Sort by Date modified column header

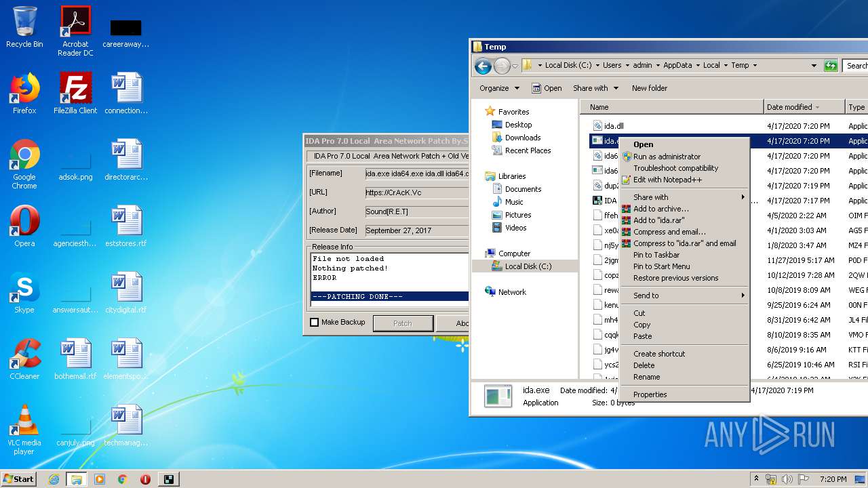[x=804, y=107]
